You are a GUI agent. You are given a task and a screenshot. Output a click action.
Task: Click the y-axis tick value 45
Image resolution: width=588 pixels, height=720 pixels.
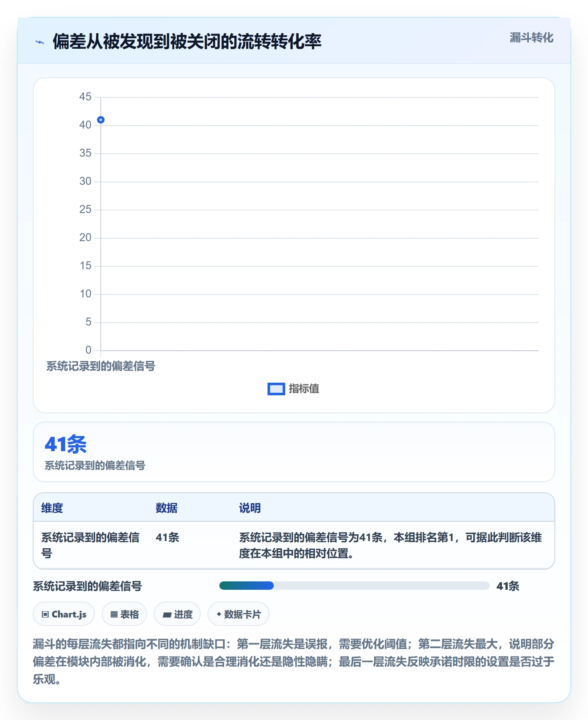click(x=85, y=97)
